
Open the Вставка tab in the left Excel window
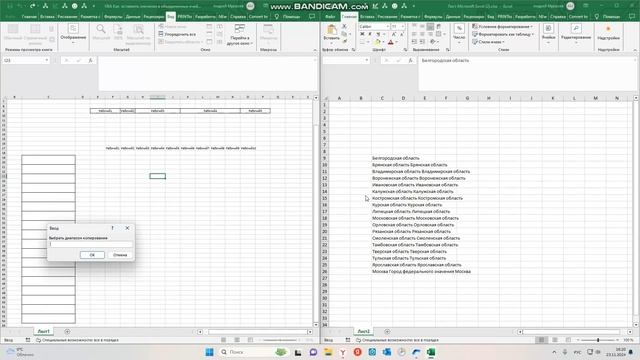click(47, 17)
